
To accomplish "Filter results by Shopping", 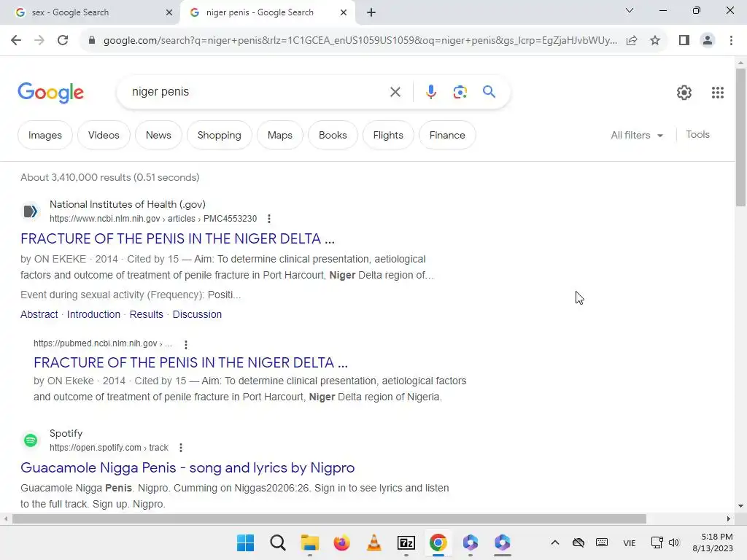I will tap(219, 135).
